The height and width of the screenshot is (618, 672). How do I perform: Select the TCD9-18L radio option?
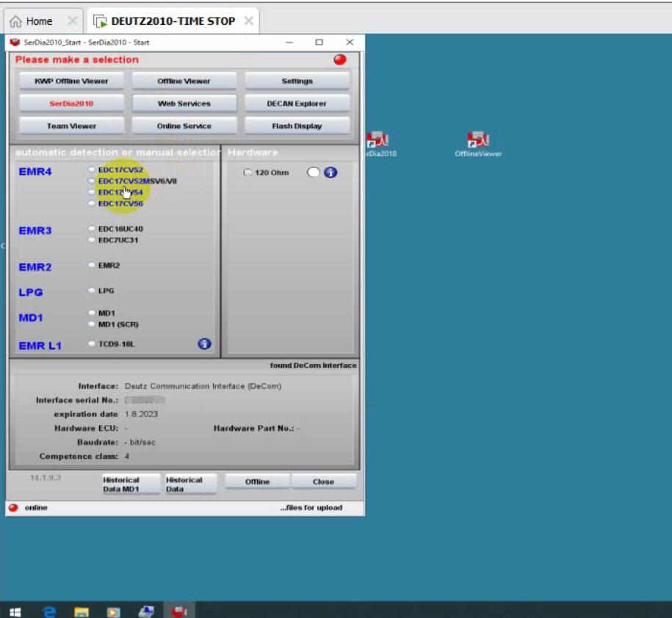click(x=91, y=344)
